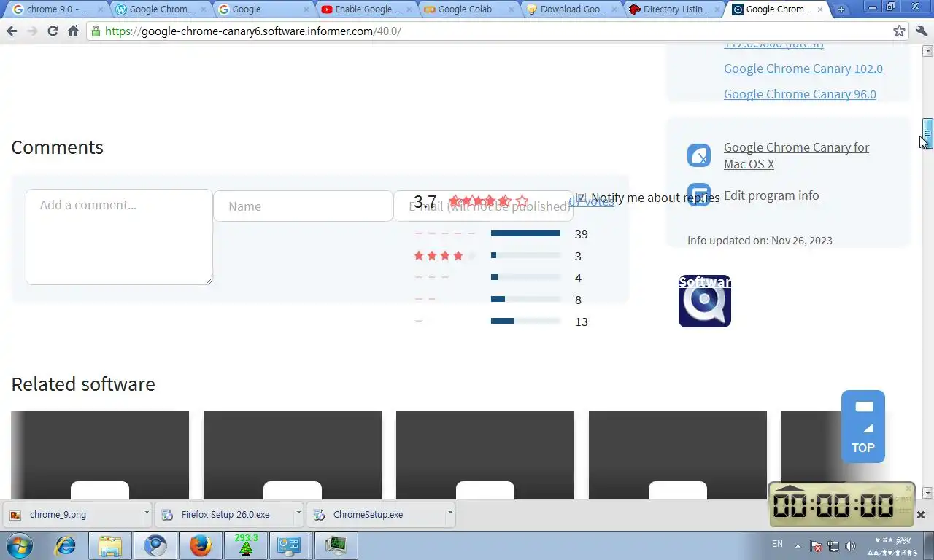Switch to the WordPress Google Chrom tab

coord(160,9)
